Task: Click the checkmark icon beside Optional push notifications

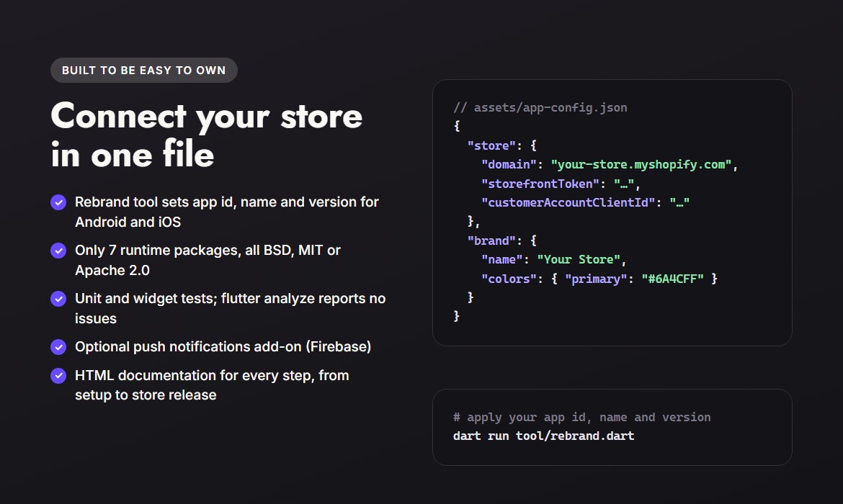Action: (x=58, y=347)
